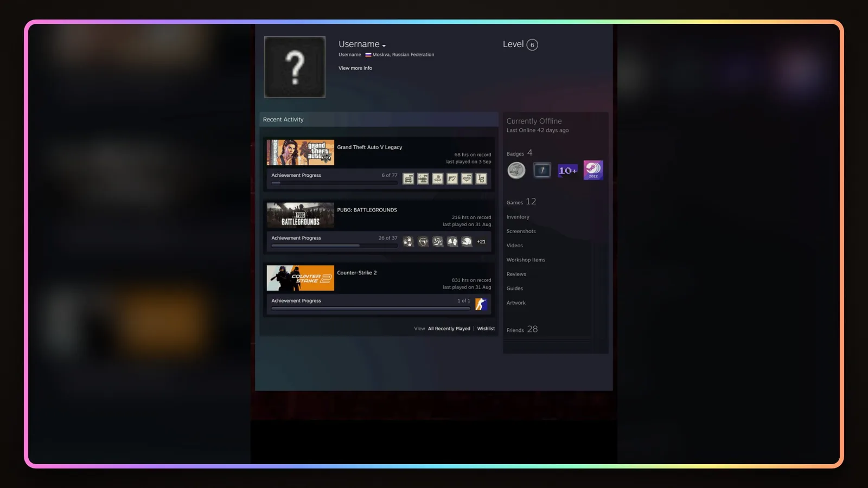Open the fourth GTA V achievement icon
Image resolution: width=868 pixels, height=488 pixels.
pyautogui.click(x=452, y=179)
